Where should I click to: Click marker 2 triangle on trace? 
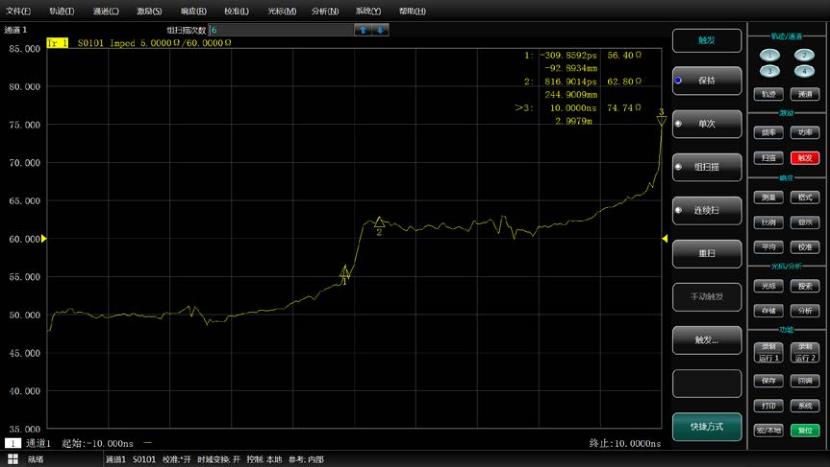379,223
